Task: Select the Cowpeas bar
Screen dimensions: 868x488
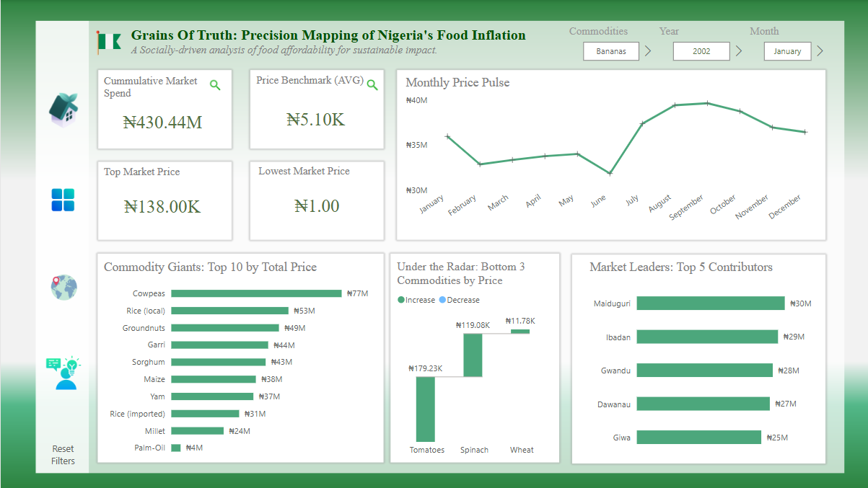Action: [256, 293]
